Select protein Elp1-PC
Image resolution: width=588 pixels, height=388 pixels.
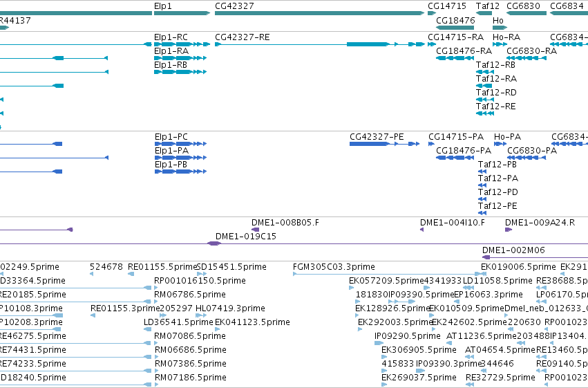(181, 144)
